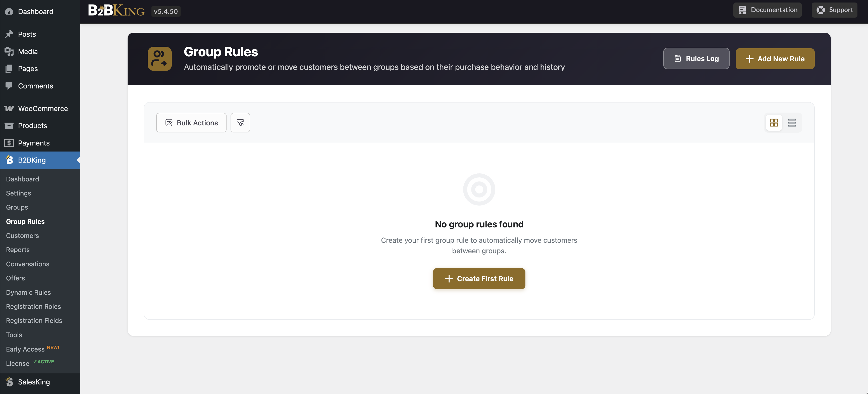
Task: Open Early Access submenu item
Action: (25, 349)
